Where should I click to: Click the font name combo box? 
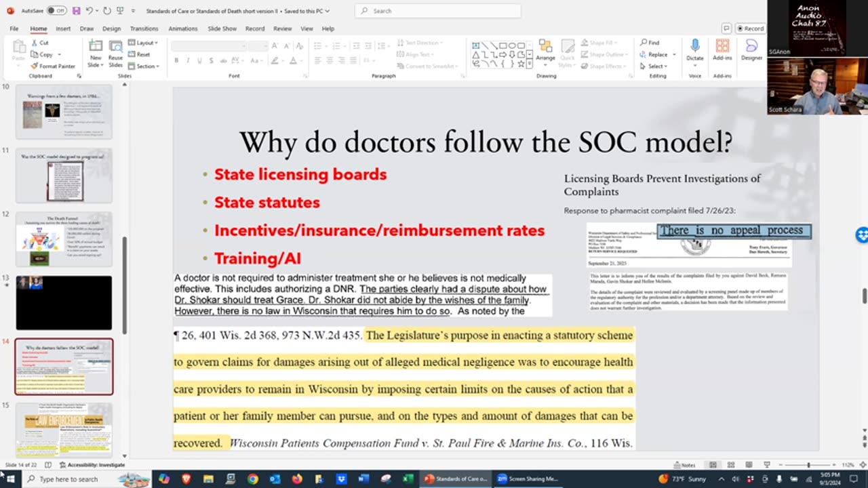coord(208,45)
